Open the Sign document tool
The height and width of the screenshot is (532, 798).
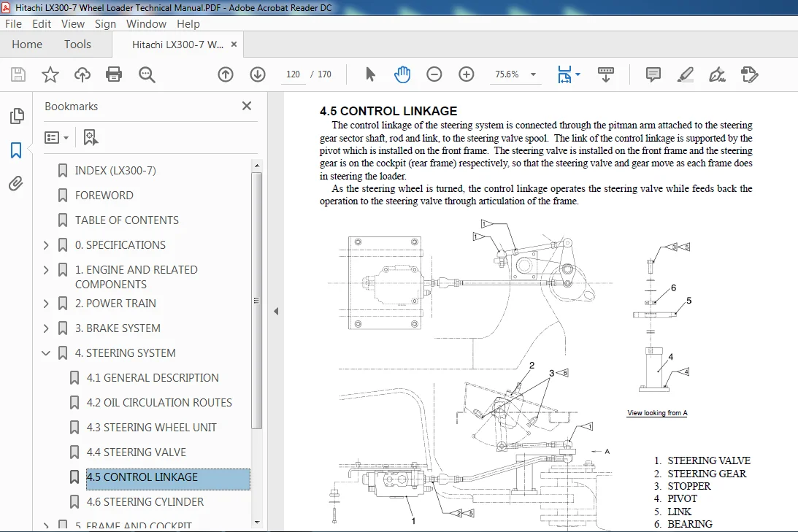717,74
